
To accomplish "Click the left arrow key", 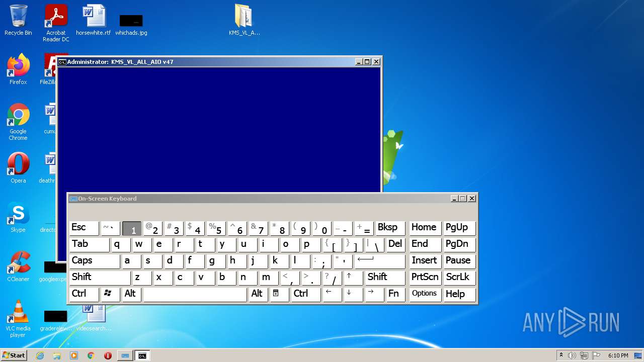I will pyautogui.click(x=332, y=295).
